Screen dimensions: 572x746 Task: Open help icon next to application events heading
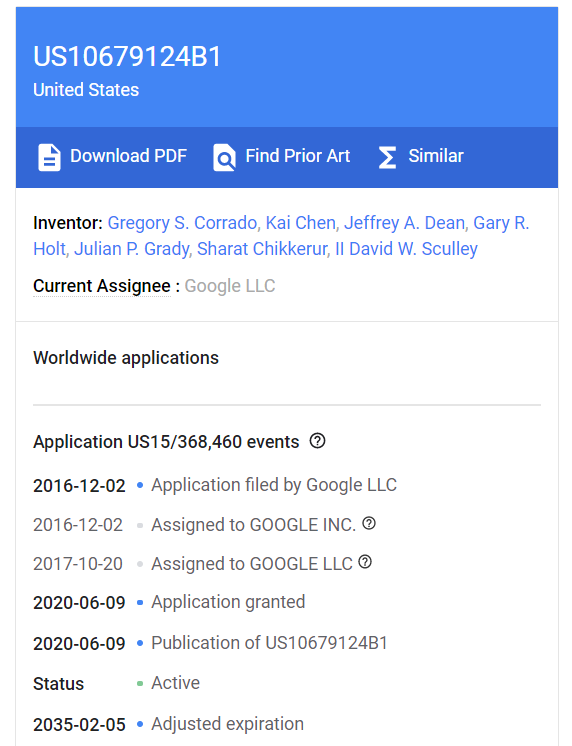[317, 441]
